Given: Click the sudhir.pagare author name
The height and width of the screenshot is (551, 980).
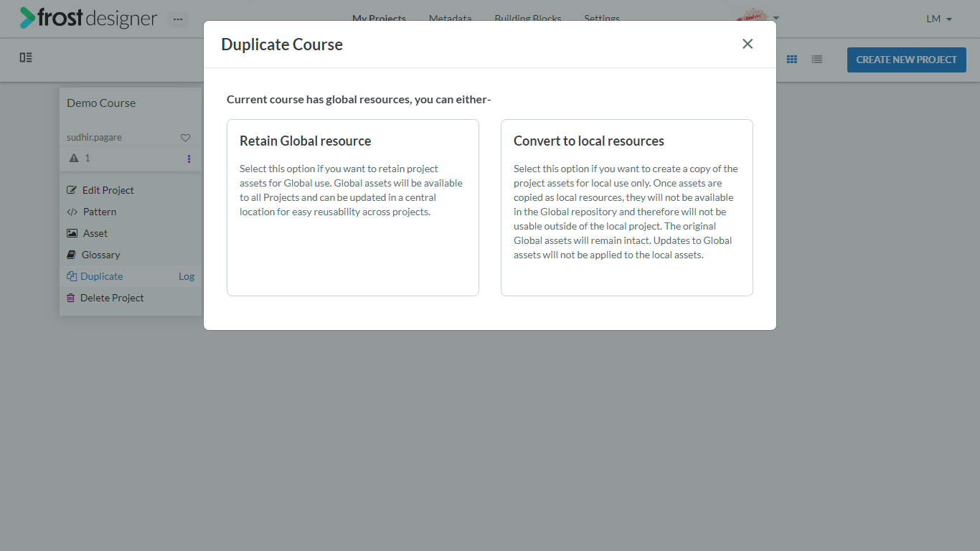Looking at the screenshot, I should pyautogui.click(x=94, y=138).
